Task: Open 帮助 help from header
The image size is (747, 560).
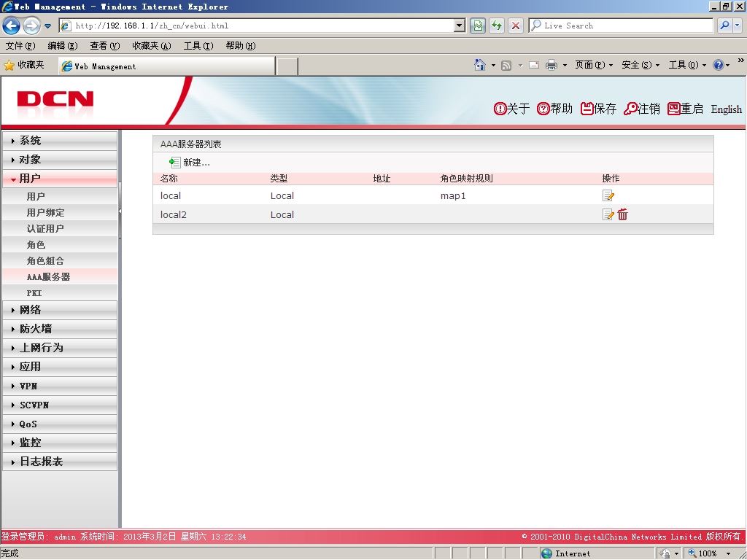Action: (x=554, y=109)
